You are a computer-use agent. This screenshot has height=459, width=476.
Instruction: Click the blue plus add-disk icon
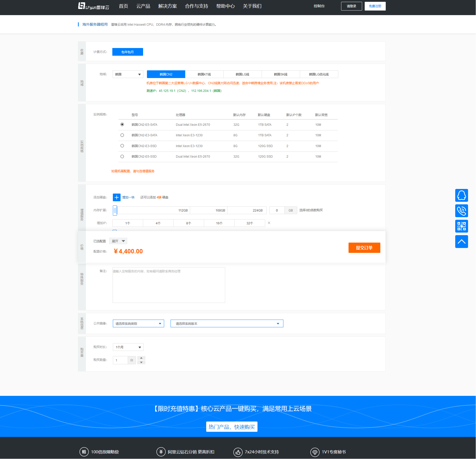point(116,197)
